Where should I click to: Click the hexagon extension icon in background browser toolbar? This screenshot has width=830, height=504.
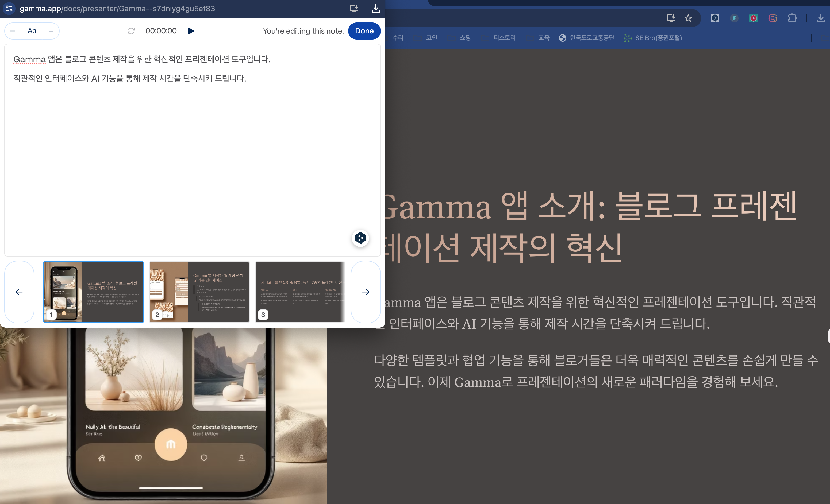coord(715,18)
